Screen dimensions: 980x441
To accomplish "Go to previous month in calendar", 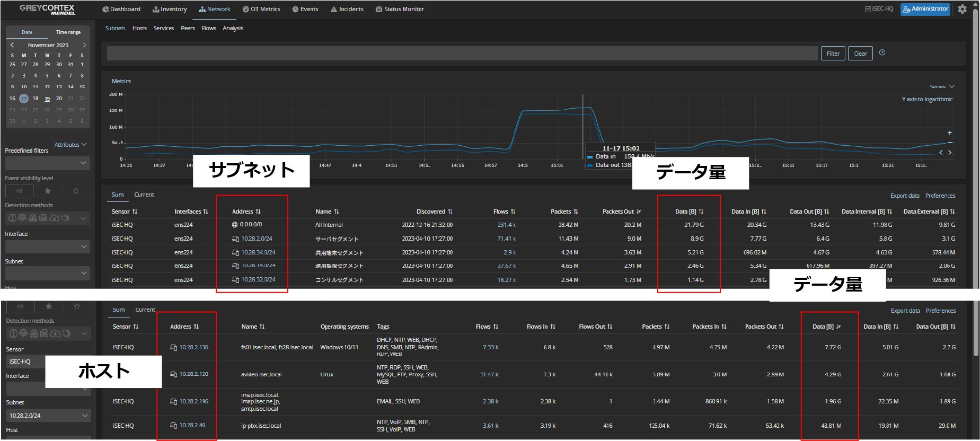I will [x=12, y=45].
